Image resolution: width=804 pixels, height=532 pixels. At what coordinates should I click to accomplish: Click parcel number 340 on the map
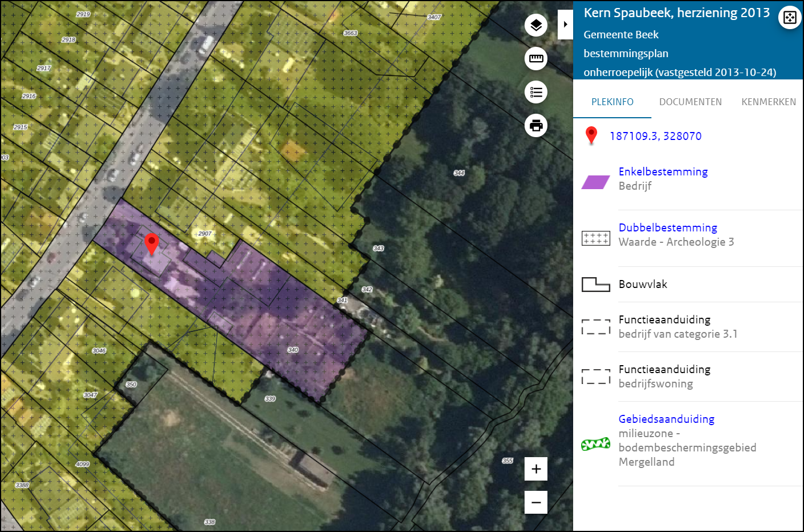pyautogui.click(x=293, y=350)
